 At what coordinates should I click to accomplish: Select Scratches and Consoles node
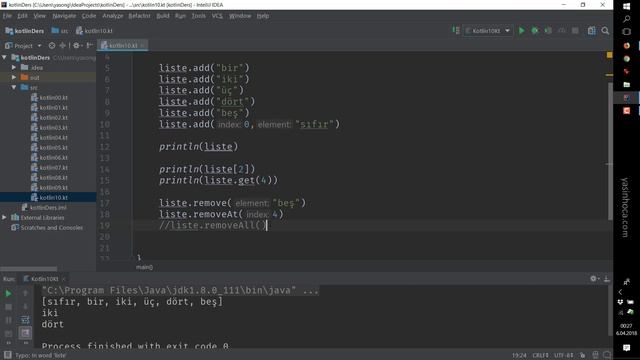coord(47,227)
